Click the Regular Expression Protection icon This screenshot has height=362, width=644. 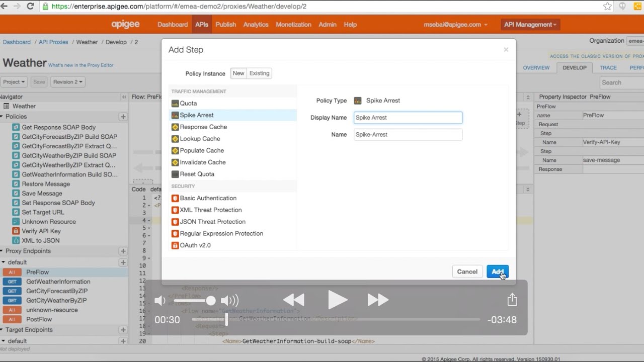click(x=175, y=234)
